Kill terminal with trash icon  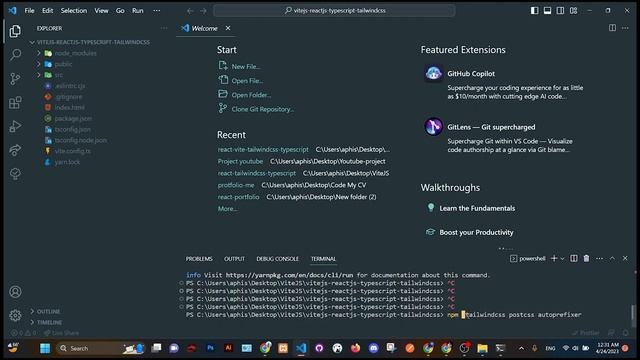click(587, 258)
